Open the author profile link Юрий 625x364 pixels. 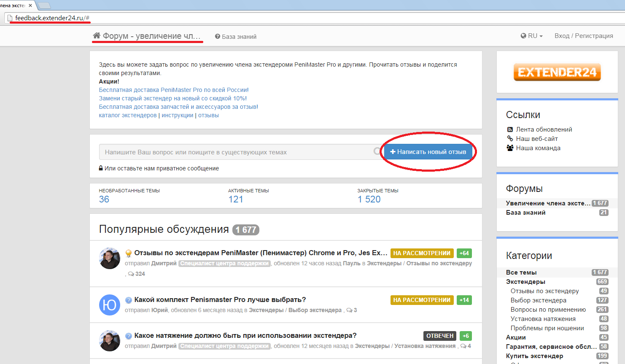tap(159, 310)
